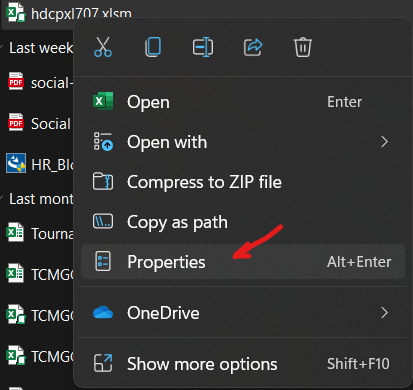Collapse the Last week group

(2, 48)
